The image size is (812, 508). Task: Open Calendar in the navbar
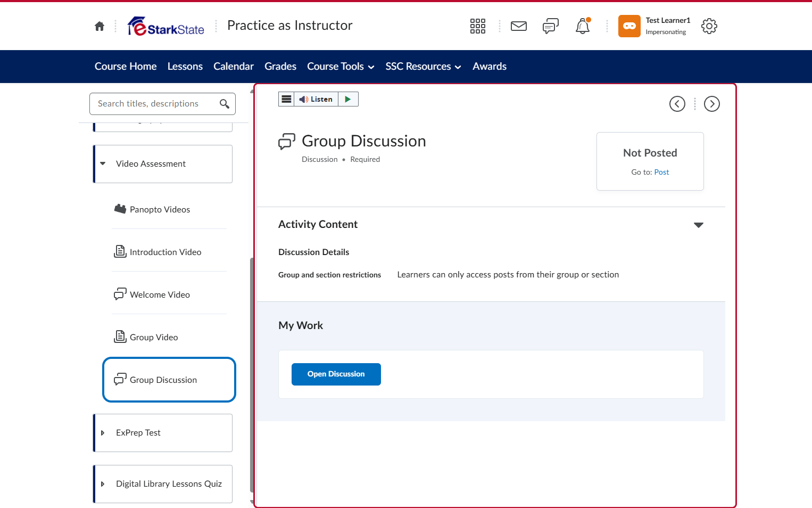click(x=234, y=67)
